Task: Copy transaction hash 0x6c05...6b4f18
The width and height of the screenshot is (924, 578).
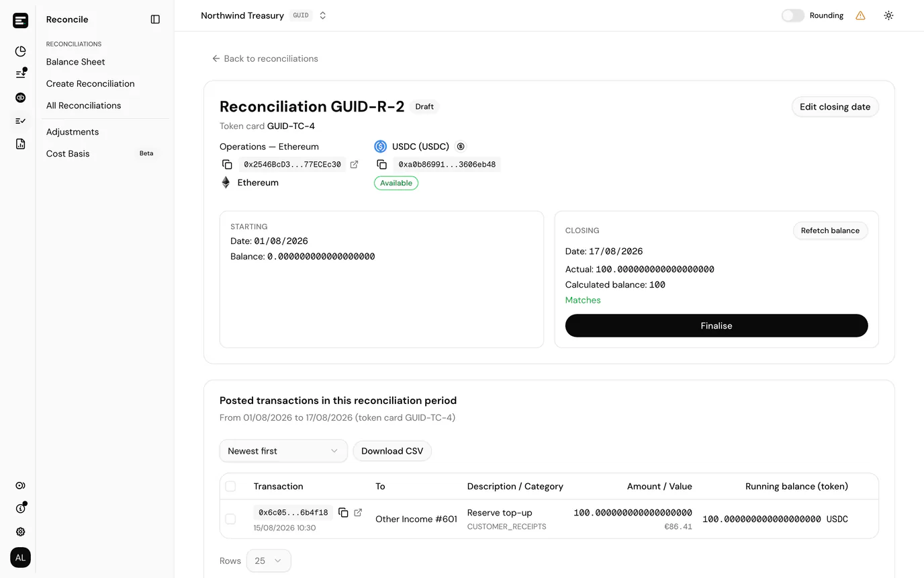Action: coord(343,513)
